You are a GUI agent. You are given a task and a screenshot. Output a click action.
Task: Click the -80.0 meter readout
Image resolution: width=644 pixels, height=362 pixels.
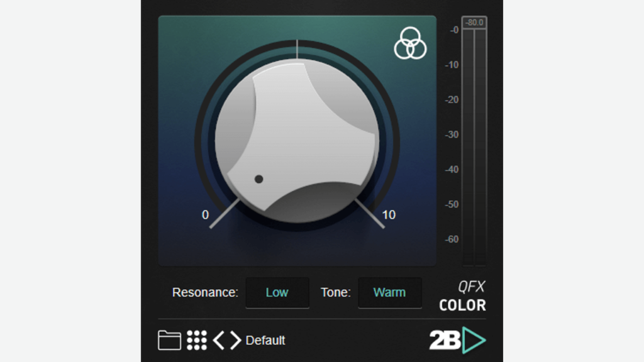(474, 21)
